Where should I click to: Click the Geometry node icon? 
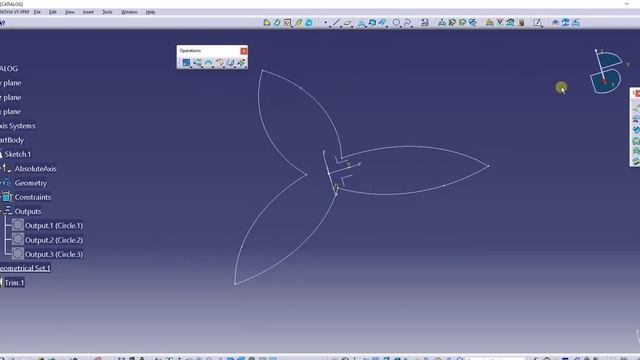[x=7, y=182]
